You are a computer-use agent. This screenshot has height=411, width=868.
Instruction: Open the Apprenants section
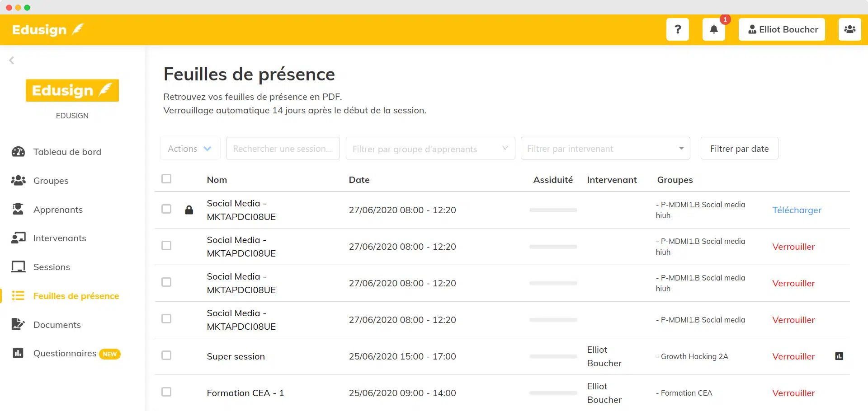[x=58, y=210]
